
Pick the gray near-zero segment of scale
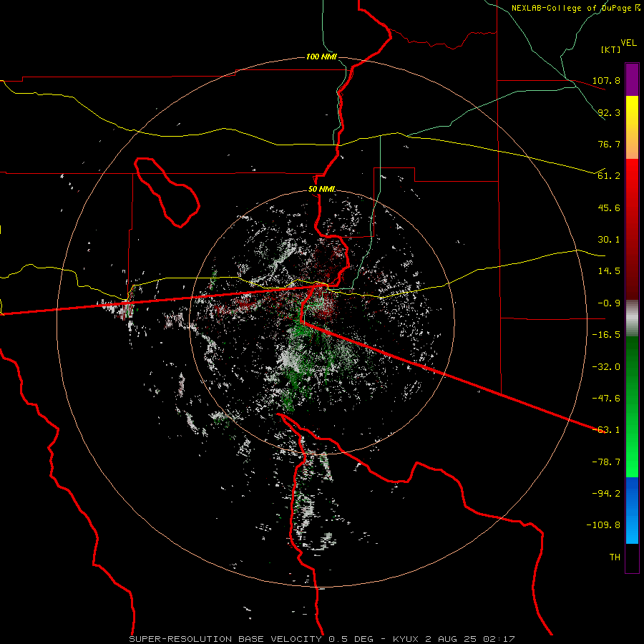point(632,318)
